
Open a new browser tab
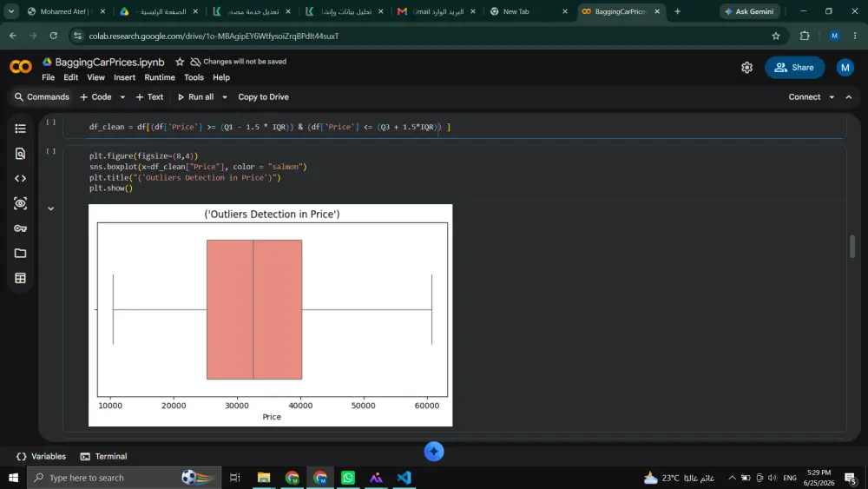[677, 11]
